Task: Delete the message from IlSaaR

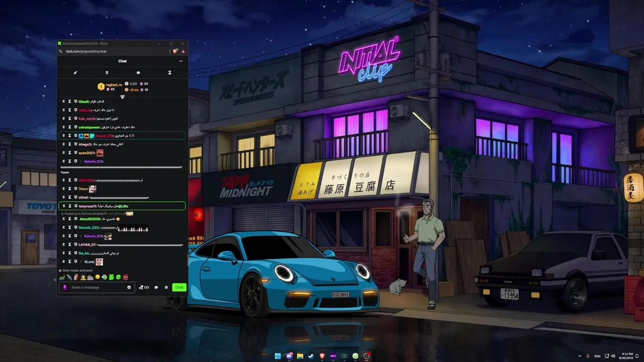Action: (63, 102)
